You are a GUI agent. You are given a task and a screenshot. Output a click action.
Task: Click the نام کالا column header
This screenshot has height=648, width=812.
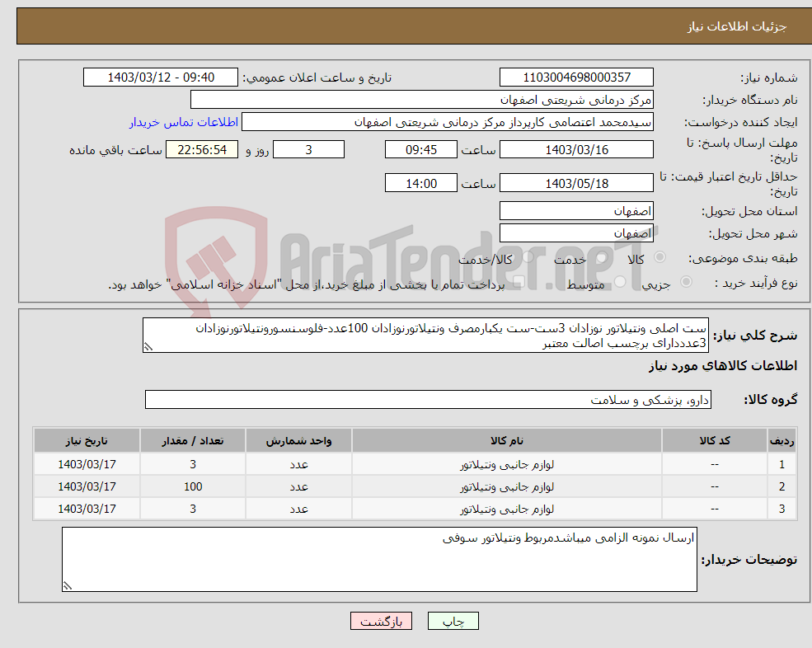(x=507, y=440)
